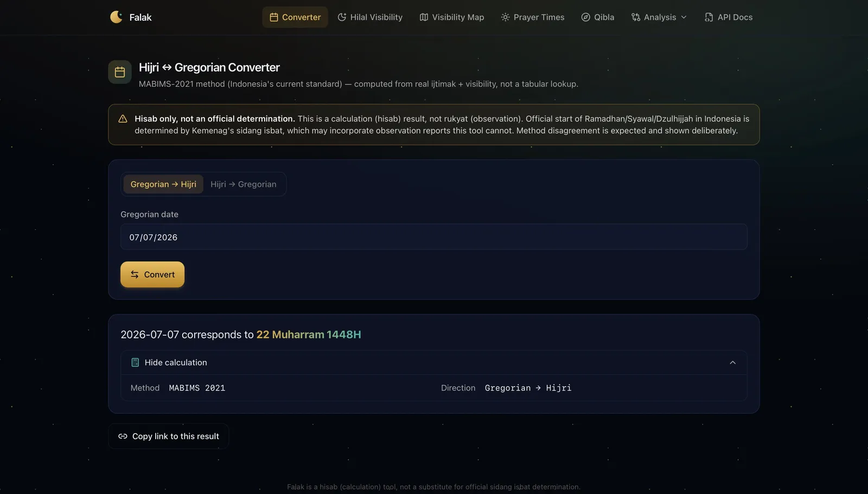Viewport: 868px width, 494px height.
Task: Go to the Converter tab
Action: (295, 17)
